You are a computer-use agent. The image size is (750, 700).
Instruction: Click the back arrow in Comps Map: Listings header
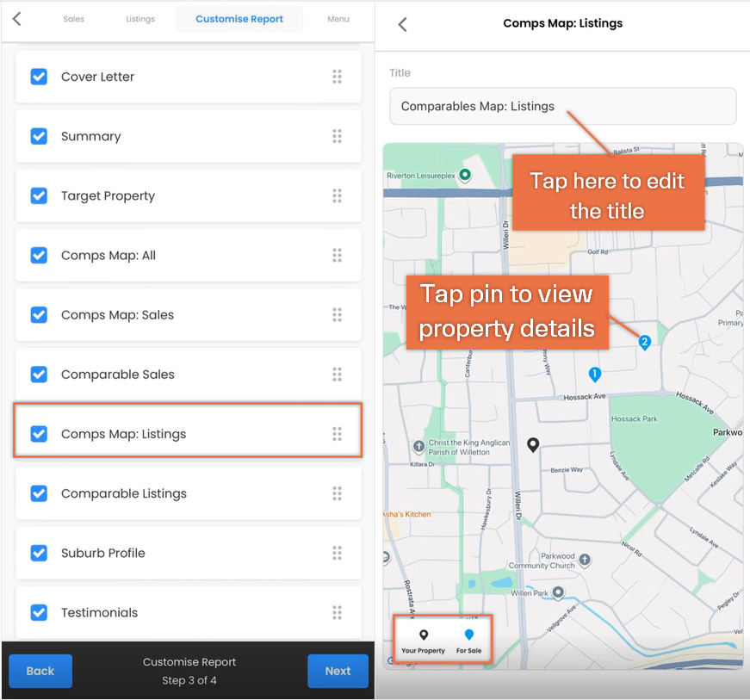coord(403,24)
